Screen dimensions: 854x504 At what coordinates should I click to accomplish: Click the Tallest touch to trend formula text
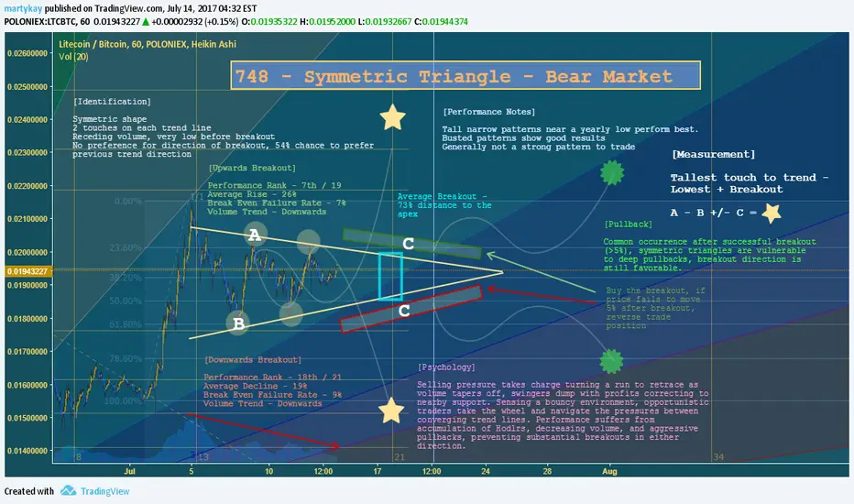pyautogui.click(x=749, y=183)
